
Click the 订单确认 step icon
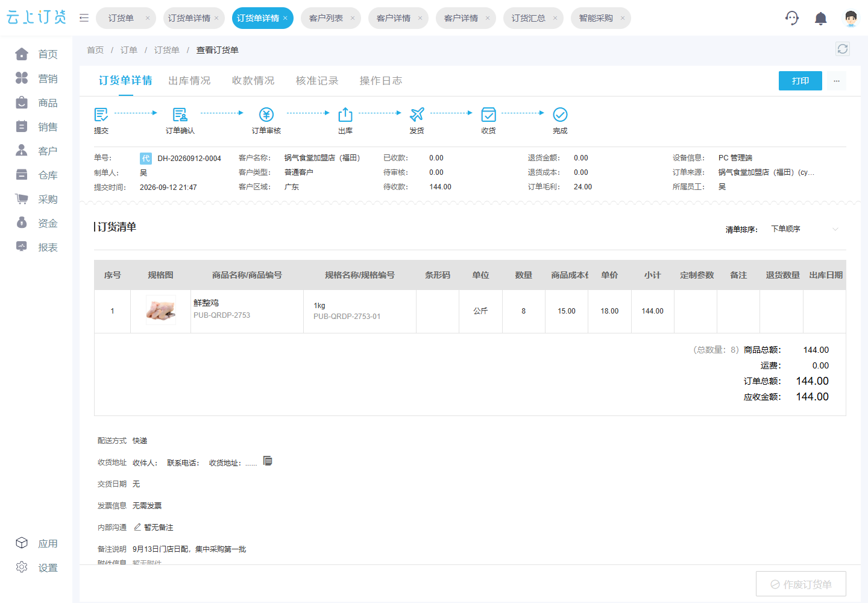(x=180, y=115)
